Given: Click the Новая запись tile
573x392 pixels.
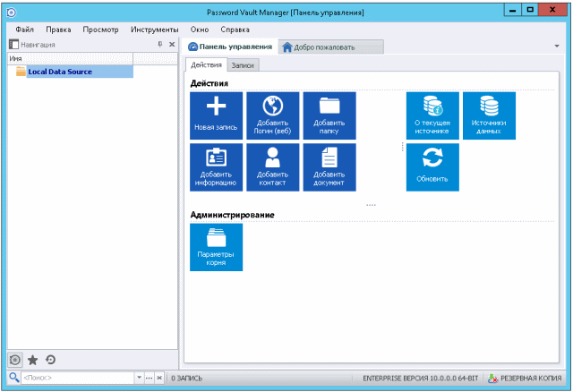Looking at the screenshot, I should click(216, 115).
